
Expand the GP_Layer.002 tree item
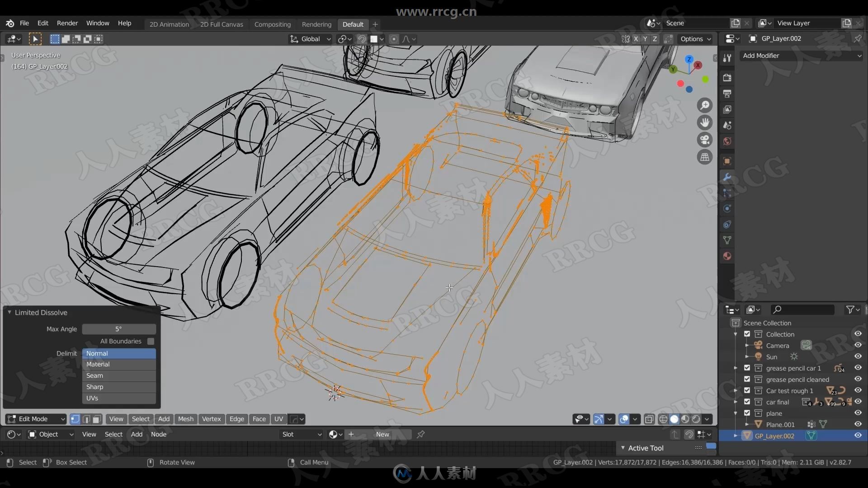click(x=736, y=436)
